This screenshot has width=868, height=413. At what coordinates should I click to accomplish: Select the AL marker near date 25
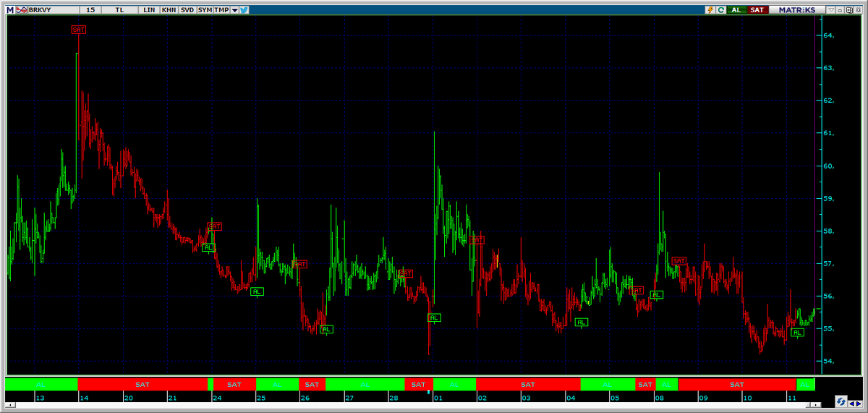258,291
